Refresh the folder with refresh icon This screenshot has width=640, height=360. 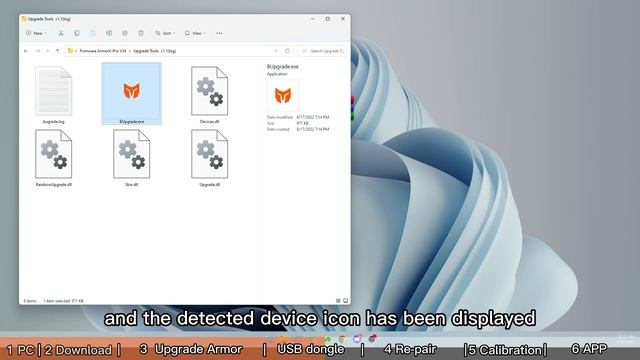click(287, 51)
